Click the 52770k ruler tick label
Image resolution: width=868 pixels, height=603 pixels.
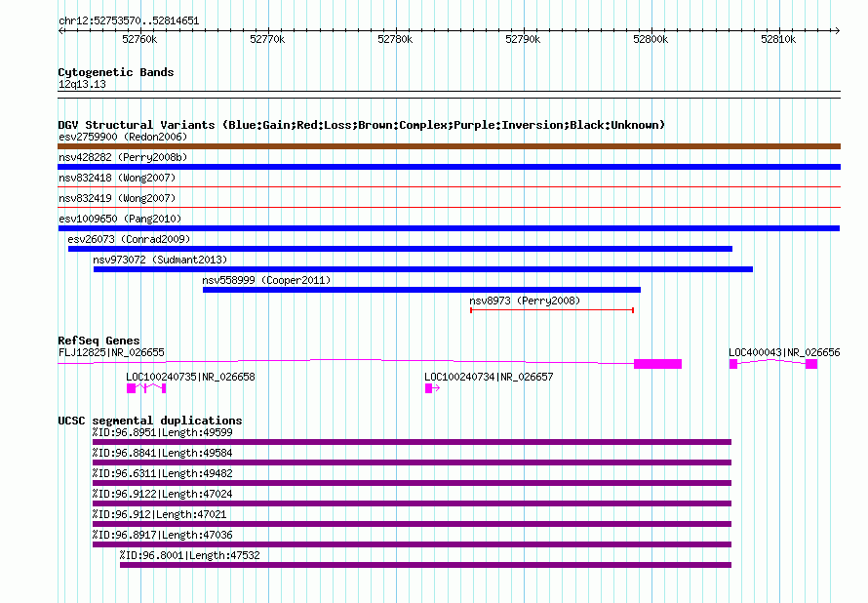(267, 39)
